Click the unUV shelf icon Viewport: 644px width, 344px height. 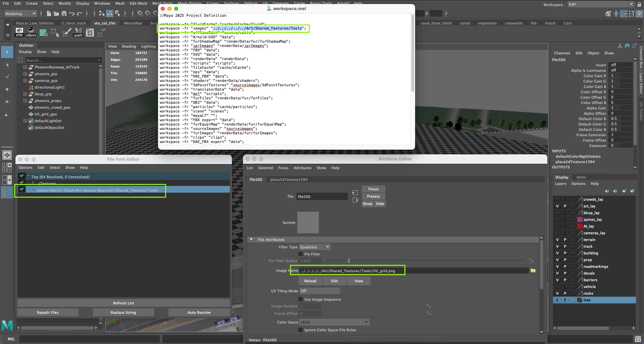pyautogui.click(x=78, y=32)
